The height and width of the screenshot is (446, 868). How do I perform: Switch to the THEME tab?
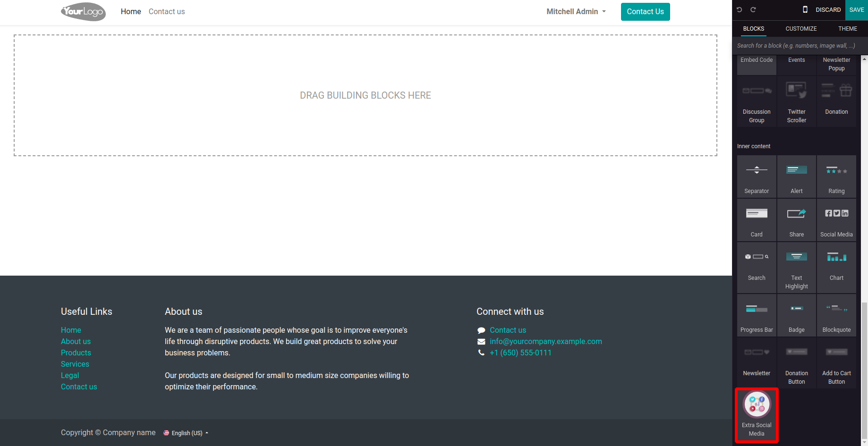(848, 28)
